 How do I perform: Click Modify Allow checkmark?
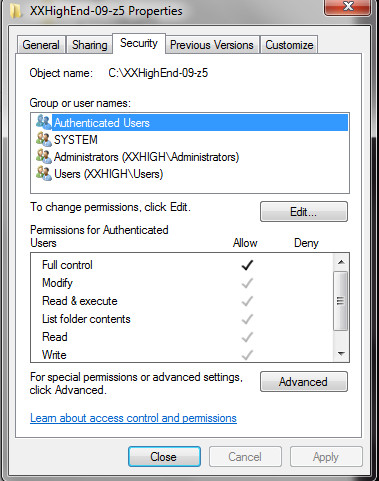pos(247,283)
